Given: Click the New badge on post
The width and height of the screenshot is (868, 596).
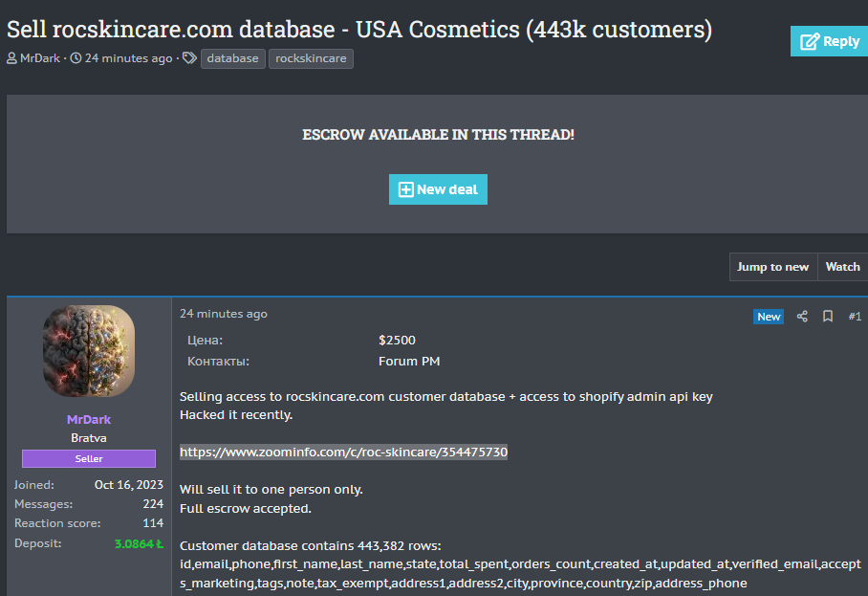Looking at the screenshot, I should click(769, 317).
